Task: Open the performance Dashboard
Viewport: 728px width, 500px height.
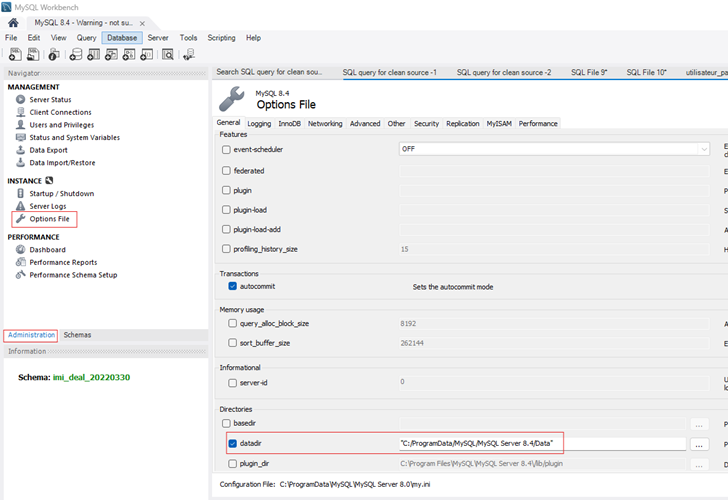Action: pos(47,249)
